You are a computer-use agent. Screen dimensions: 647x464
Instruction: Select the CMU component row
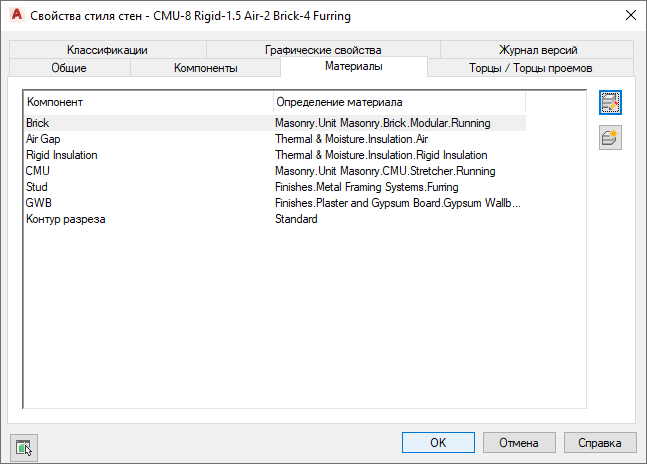tap(38, 171)
